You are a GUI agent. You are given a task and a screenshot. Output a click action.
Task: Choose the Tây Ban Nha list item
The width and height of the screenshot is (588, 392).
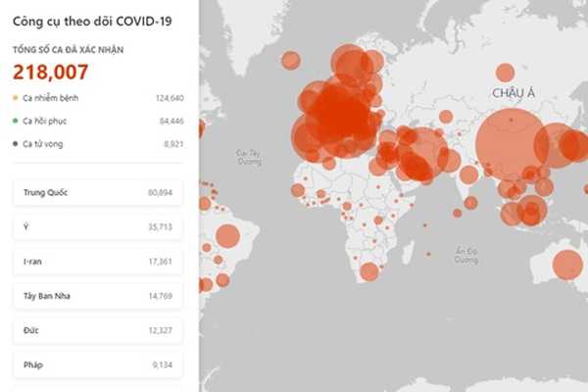(98, 295)
